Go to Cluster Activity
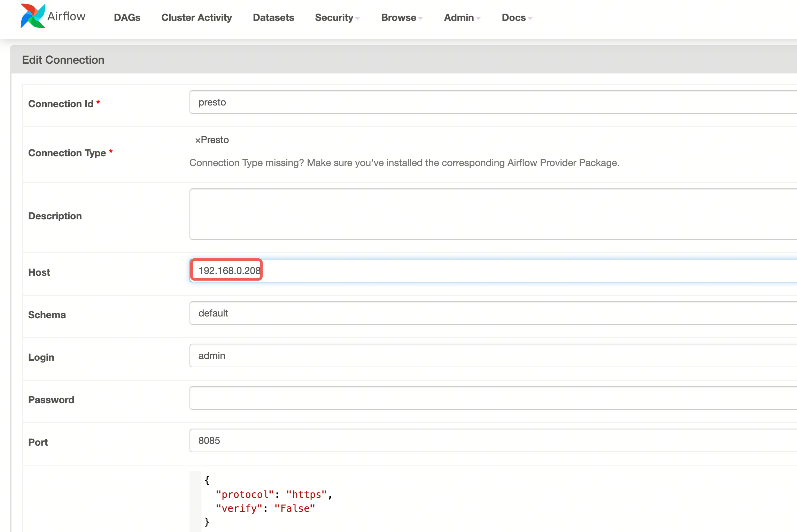Image resolution: width=797 pixels, height=532 pixels. click(x=196, y=17)
